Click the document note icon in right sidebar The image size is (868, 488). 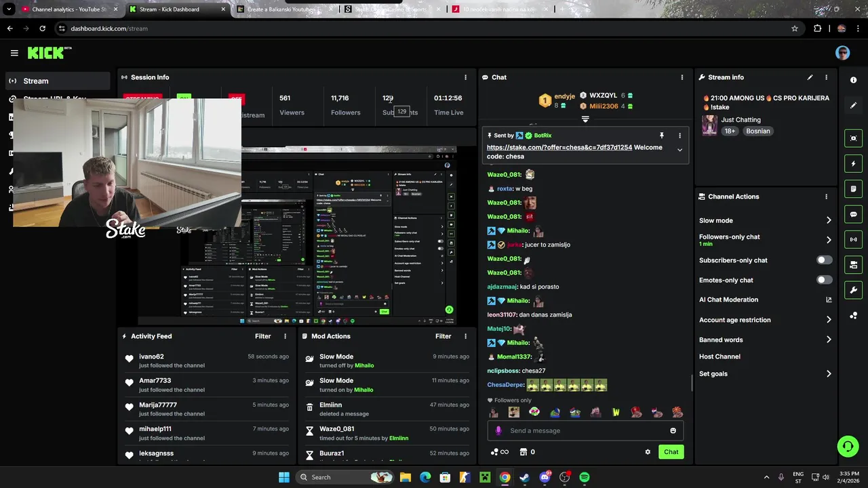(853, 188)
